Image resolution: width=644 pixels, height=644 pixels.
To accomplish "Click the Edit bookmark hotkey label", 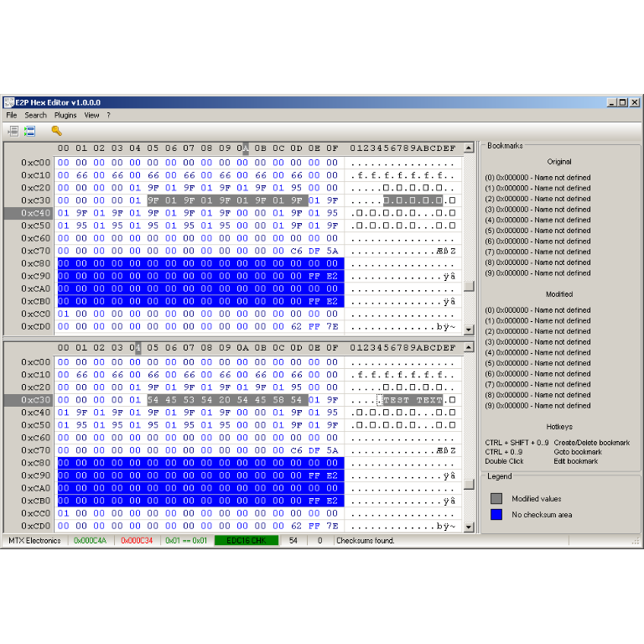I will coord(575,461).
